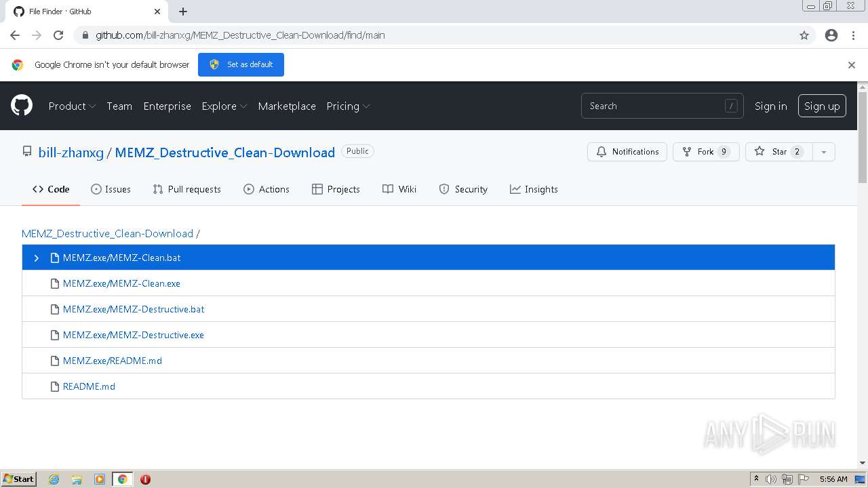This screenshot has width=868, height=488.
Task: Open MEMZ.exe/MEMZ-Clean.exe file link
Action: point(121,283)
